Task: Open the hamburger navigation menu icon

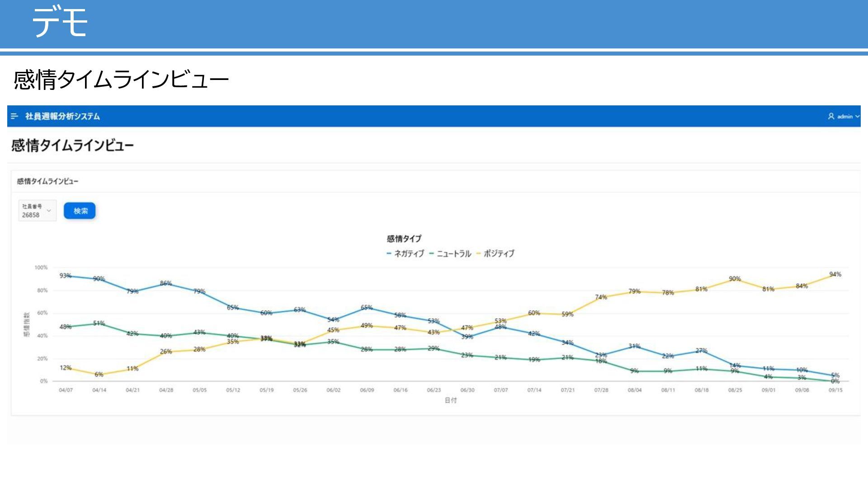Action: 14,117
